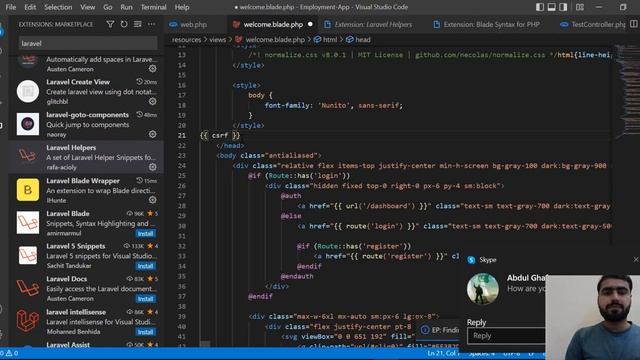Open manage gear for Laravel Create View

click(x=152, y=101)
